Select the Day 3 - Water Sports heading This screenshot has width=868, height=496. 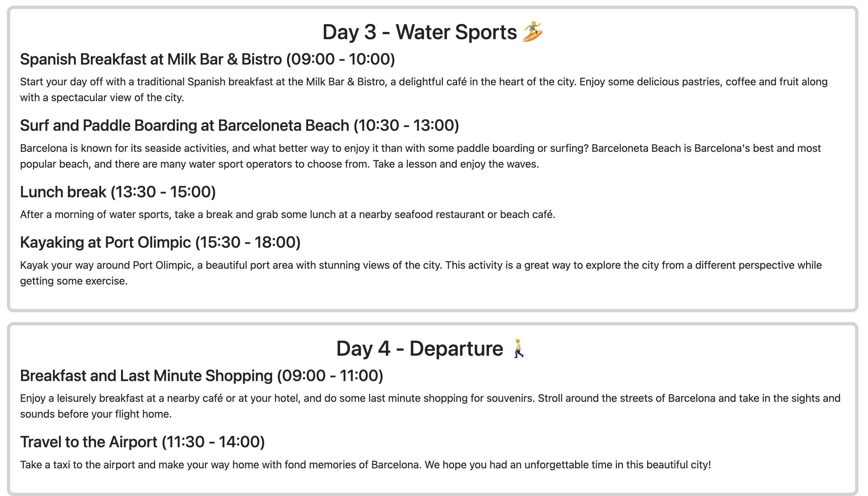pyautogui.click(x=433, y=32)
